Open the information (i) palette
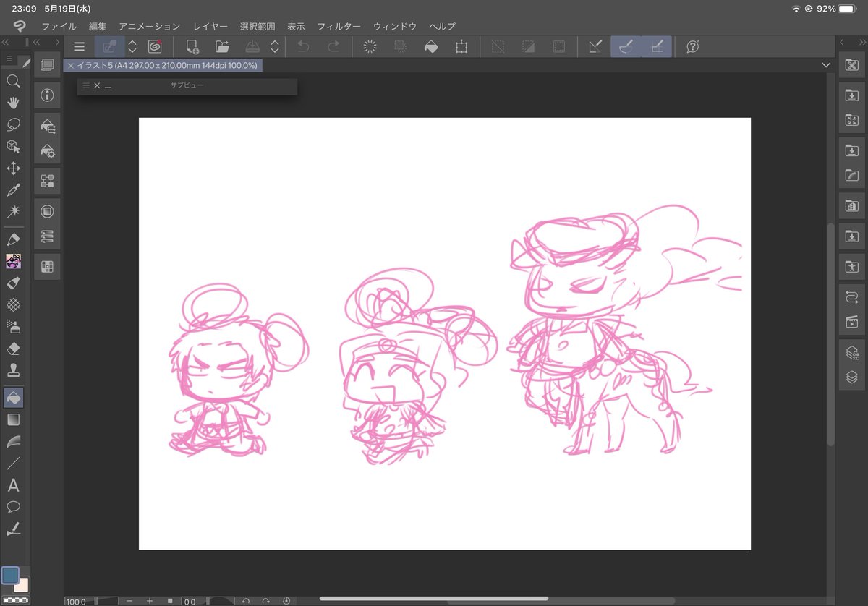Screen dimensions: 868x606 click(x=48, y=95)
